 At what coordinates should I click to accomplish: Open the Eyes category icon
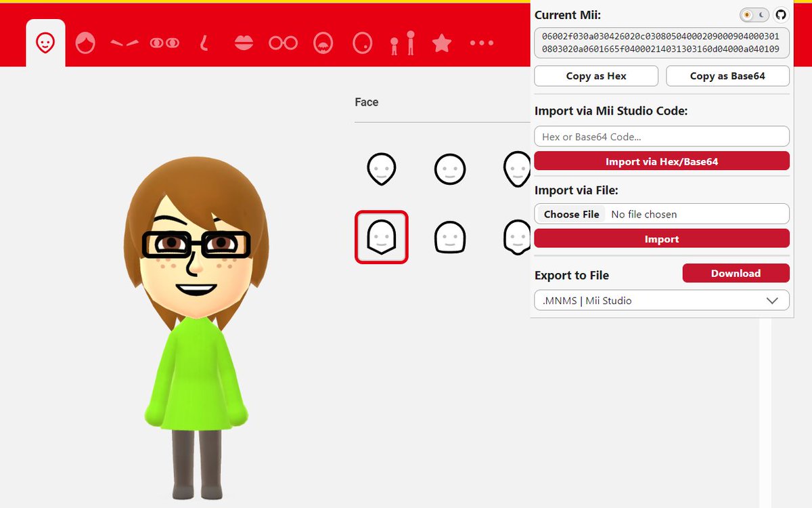pyautogui.click(x=164, y=43)
